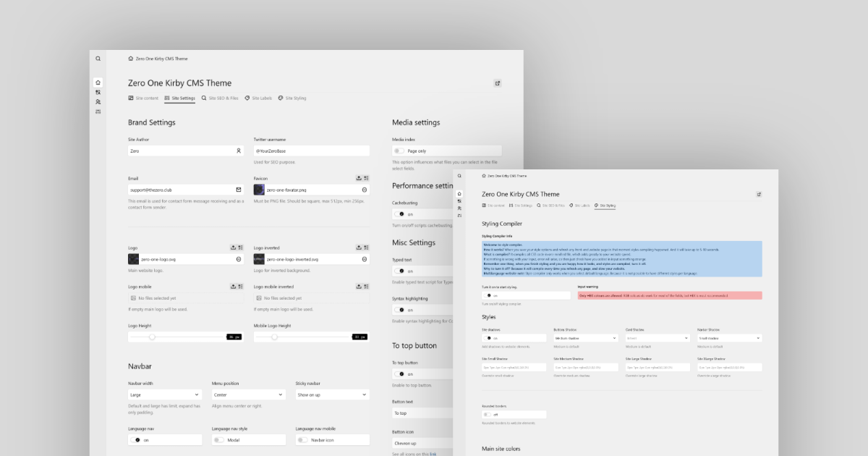Viewport: 868px width, 456px height.
Task: Open the settings sliders icon in the sidebar
Action: click(x=98, y=111)
